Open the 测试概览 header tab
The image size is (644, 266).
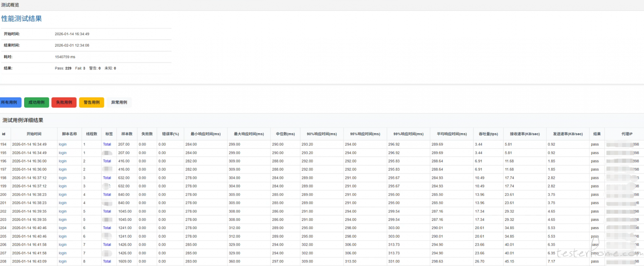tap(10, 5)
